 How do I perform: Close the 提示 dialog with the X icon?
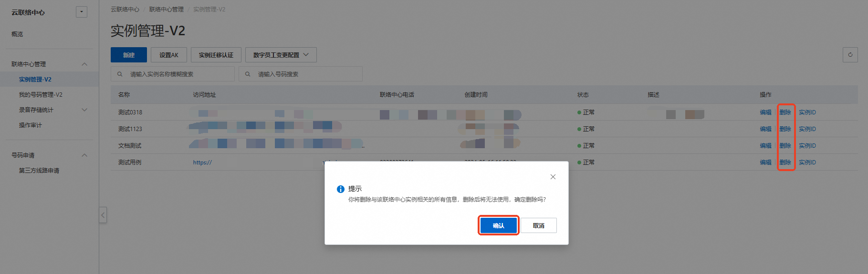tap(553, 177)
